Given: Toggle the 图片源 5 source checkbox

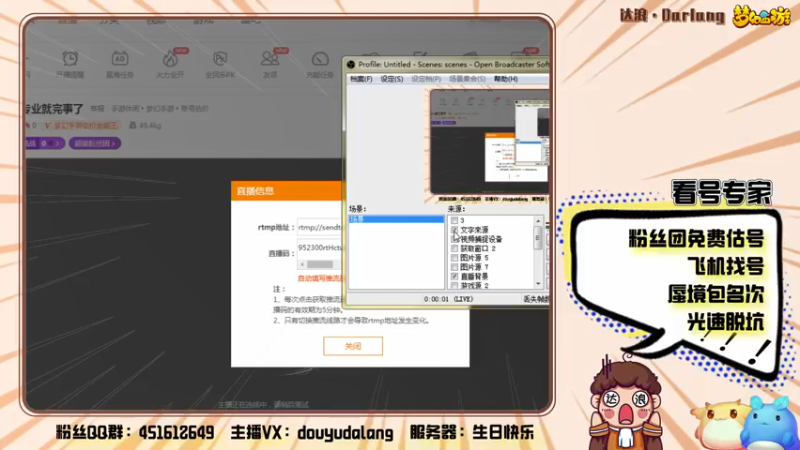Looking at the screenshot, I should click(454, 258).
